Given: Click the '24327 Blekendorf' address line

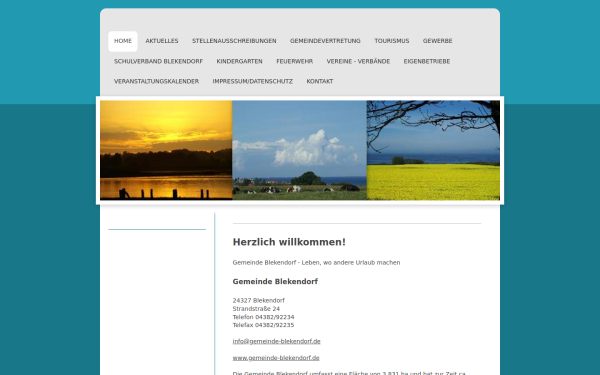Looking at the screenshot, I should click(x=259, y=300).
